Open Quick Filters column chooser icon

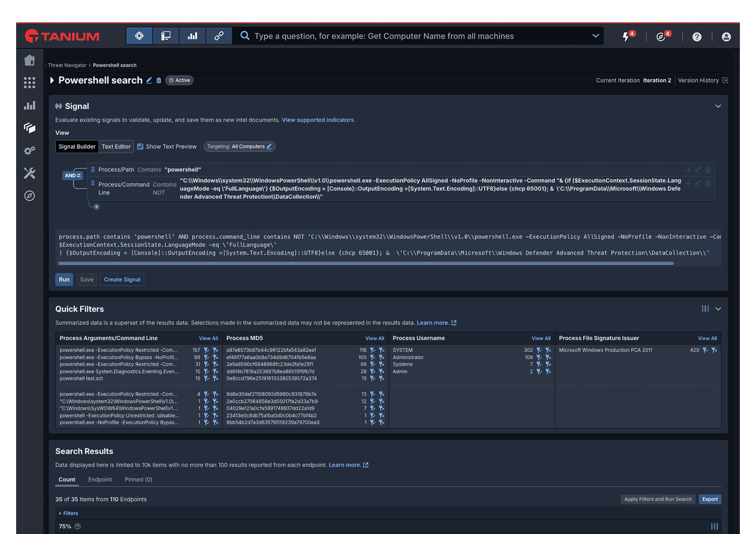pos(705,309)
